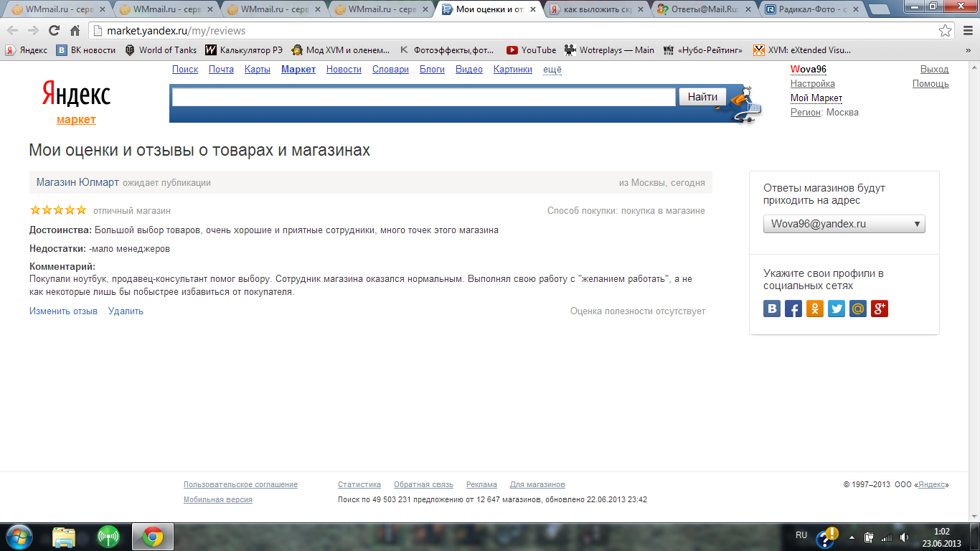Open the Обратная связь footer link
980x551 pixels.
pyautogui.click(x=423, y=485)
